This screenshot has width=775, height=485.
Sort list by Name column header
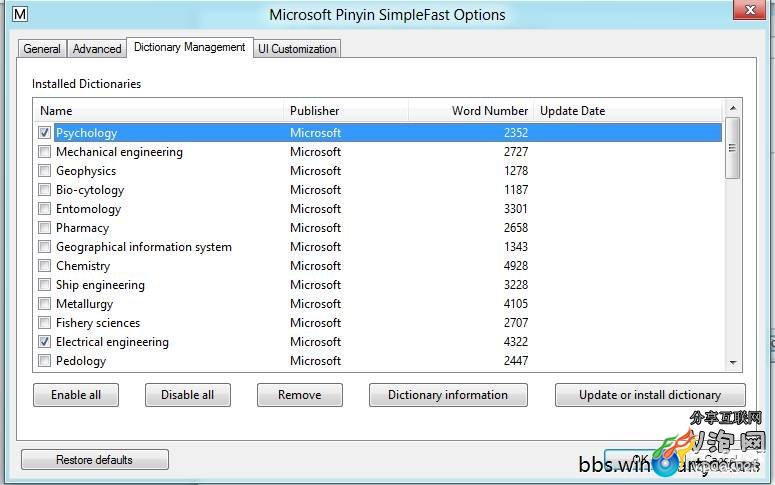pyautogui.click(x=158, y=111)
